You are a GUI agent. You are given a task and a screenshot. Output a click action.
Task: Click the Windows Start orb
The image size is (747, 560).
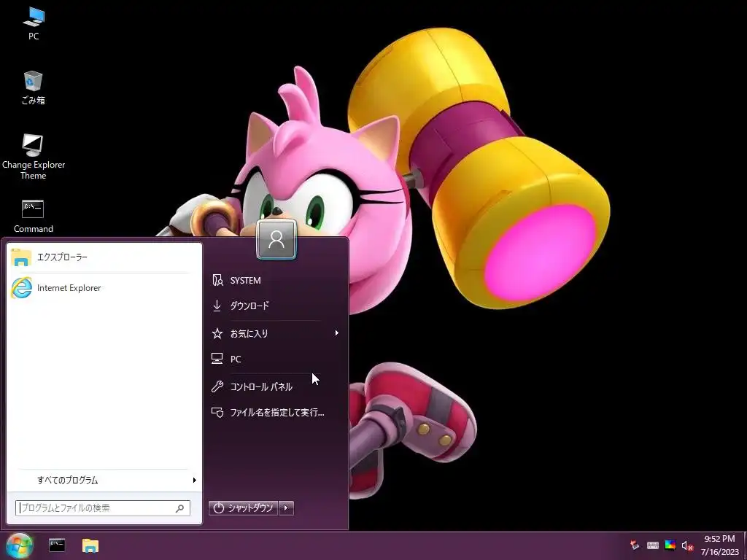pyautogui.click(x=20, y=545)
